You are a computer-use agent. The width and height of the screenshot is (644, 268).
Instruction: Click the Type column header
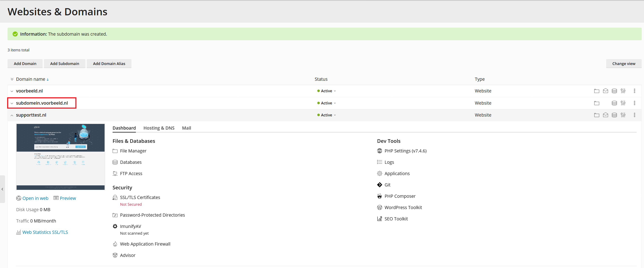point(480,79)
